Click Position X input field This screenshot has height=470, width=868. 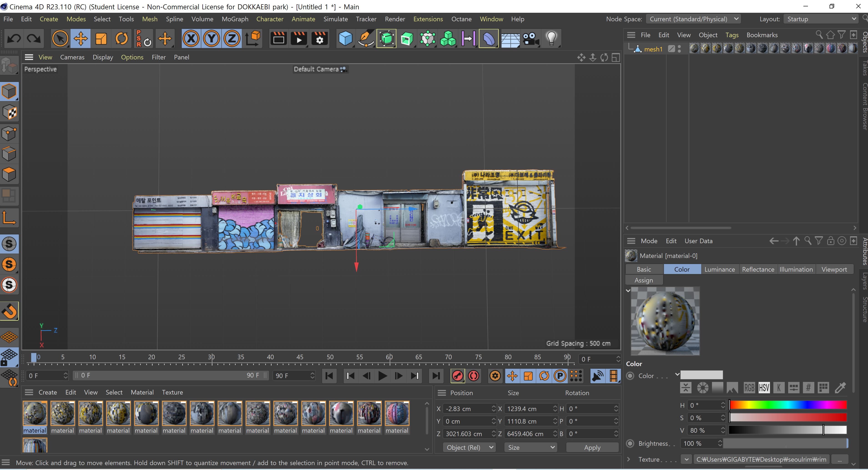[469, 409]
